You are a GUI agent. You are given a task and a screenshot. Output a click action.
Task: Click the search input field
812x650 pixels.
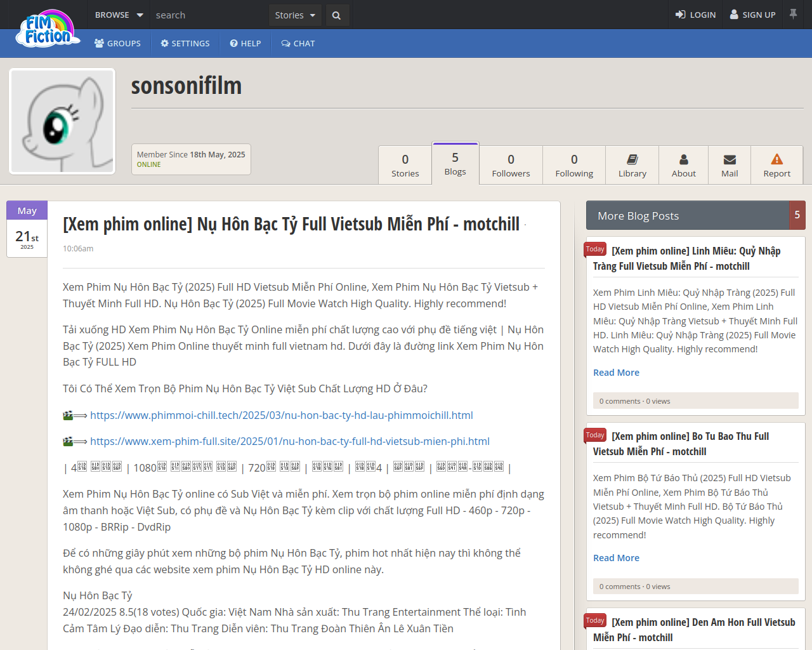pyautogui.click(x=209, y=15)
